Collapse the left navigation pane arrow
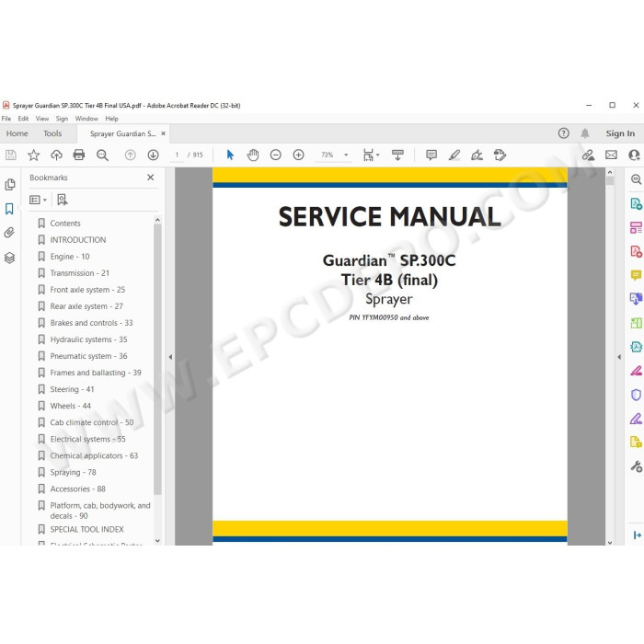This screenshot has width=644, height=644. pos(170,357)
